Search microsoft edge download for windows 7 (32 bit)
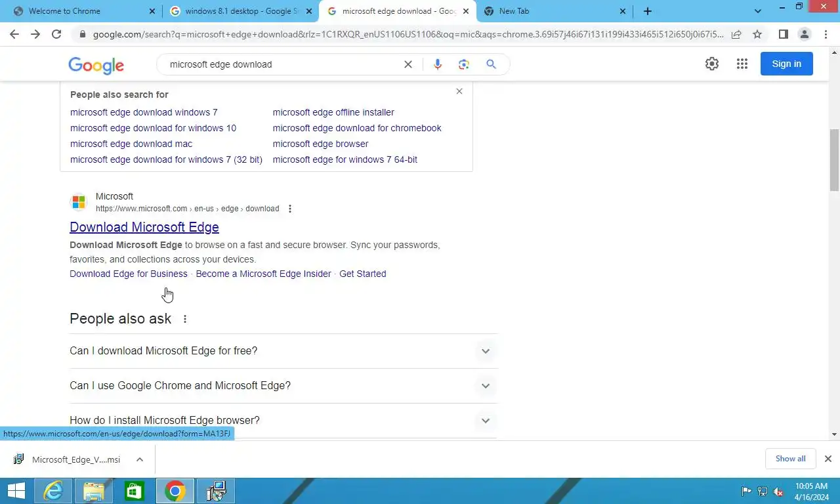 [x=166, y=159]
